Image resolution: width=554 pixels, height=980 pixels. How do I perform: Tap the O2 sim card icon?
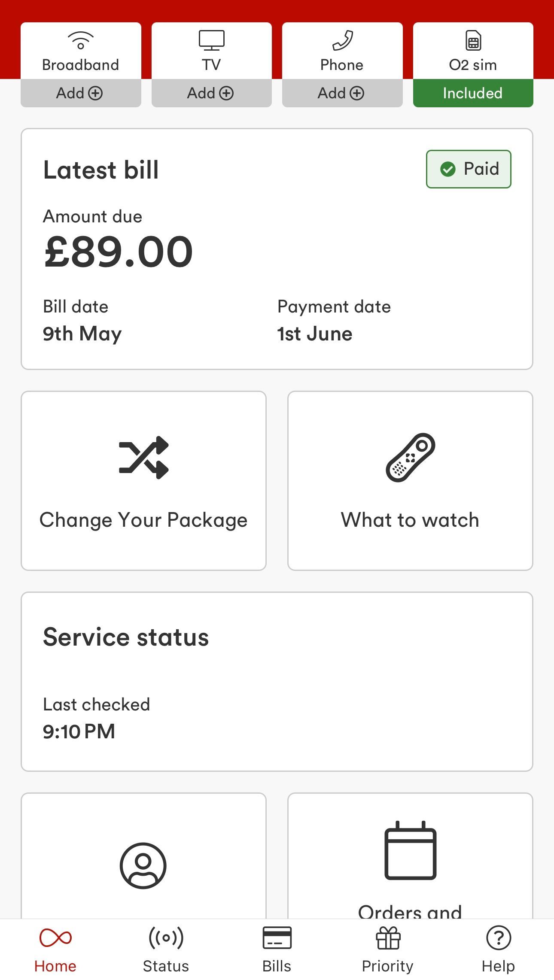473,40
